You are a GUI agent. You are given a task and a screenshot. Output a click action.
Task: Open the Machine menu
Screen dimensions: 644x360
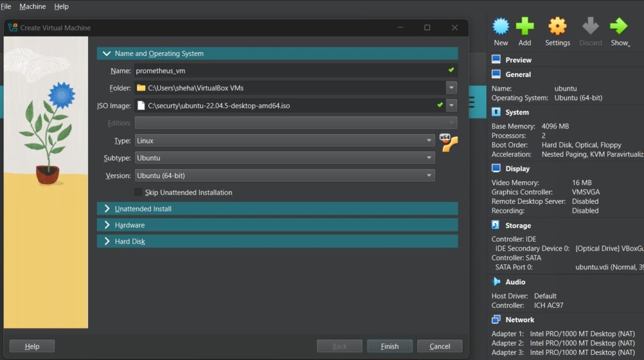pyautogui.click(x=33, y=6)
